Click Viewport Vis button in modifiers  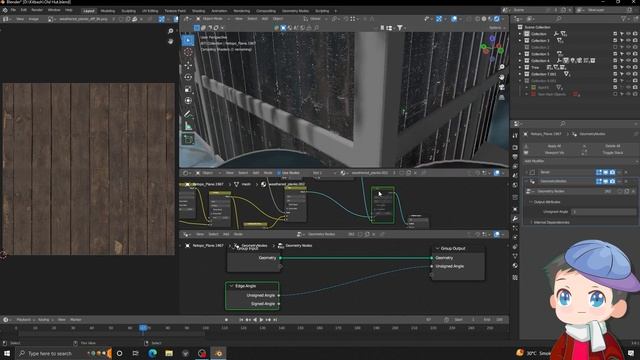coord(553,153)
